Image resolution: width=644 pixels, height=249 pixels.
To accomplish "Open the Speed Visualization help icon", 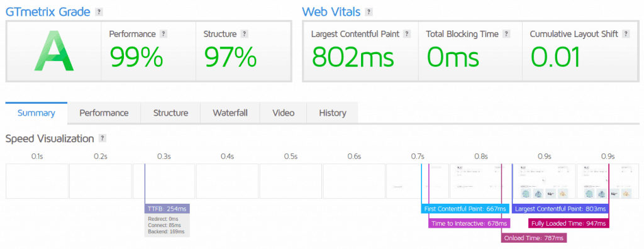I will [103, 138].
